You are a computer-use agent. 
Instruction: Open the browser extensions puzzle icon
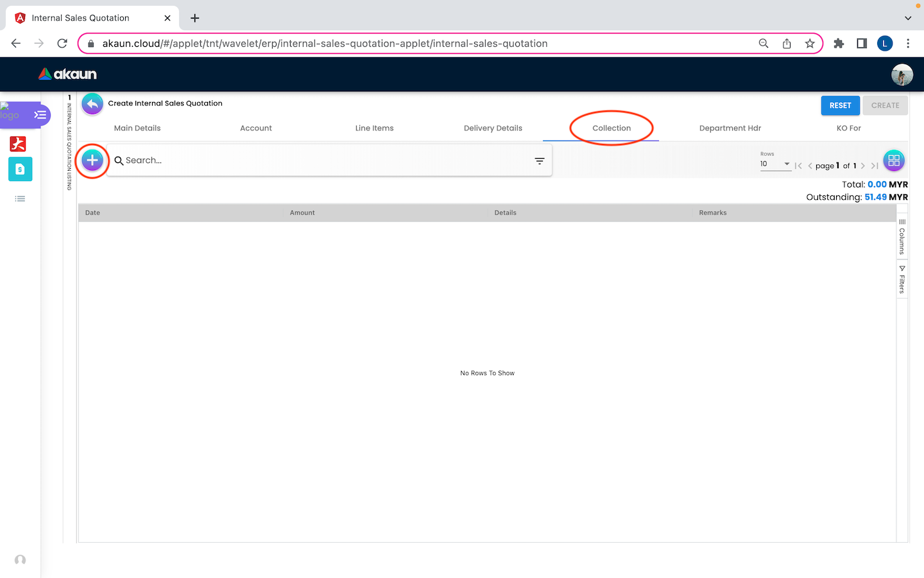point(839,43)
